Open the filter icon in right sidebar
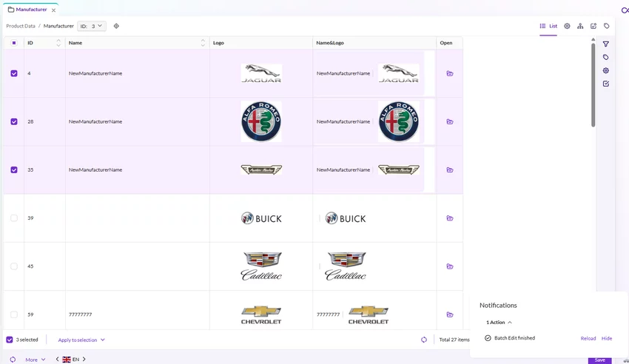Viewport: 629px width, 364px height. pyautogui.click(x=606, y=44)
